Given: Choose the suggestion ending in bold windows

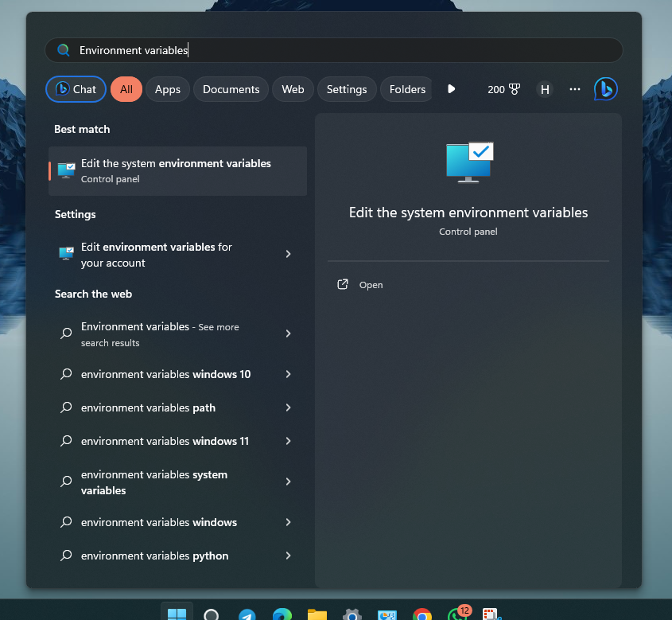Looking at the screenshot, I should pos(178,522).
